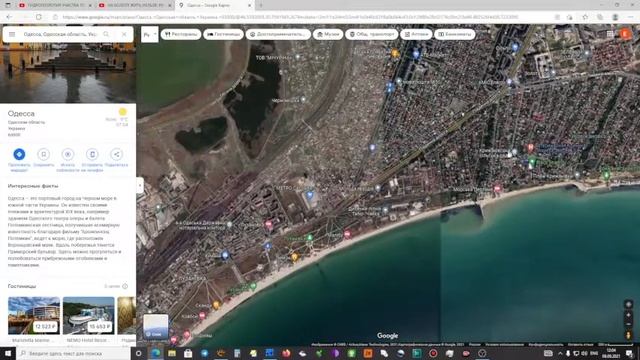This screenshot has width=640, height=360.
Task: Filter map by Достопримечательности chip
Action: [278, 34]
